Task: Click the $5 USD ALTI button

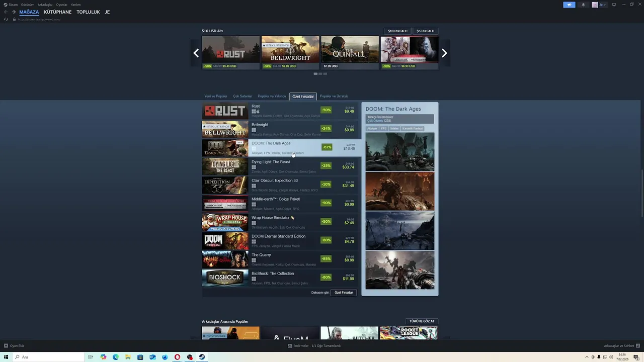Action: click(425, 31)
